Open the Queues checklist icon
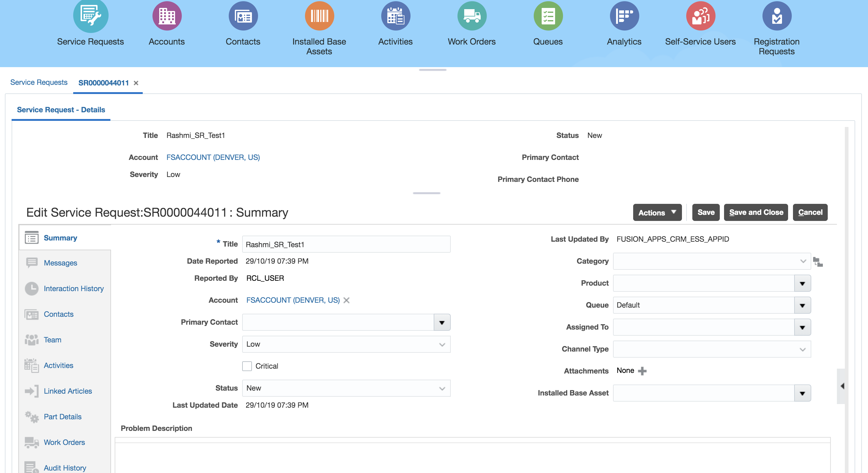 [548, 16]
